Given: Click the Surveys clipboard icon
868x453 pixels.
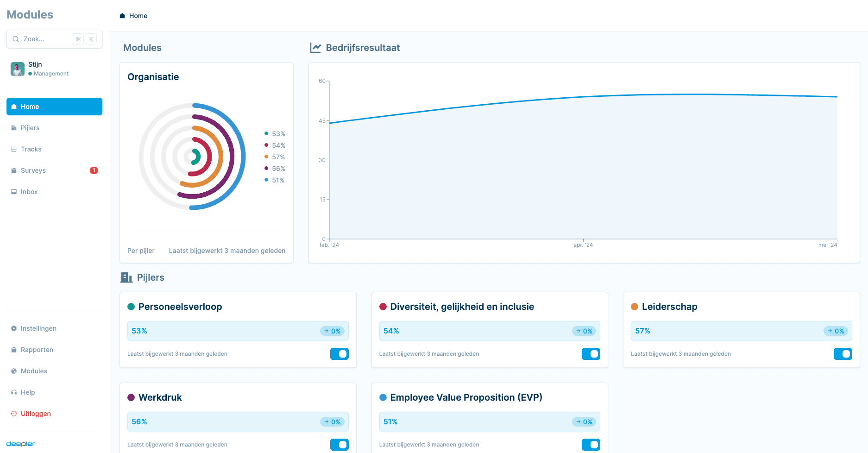Looking at the screenshot, I should 14,170.
